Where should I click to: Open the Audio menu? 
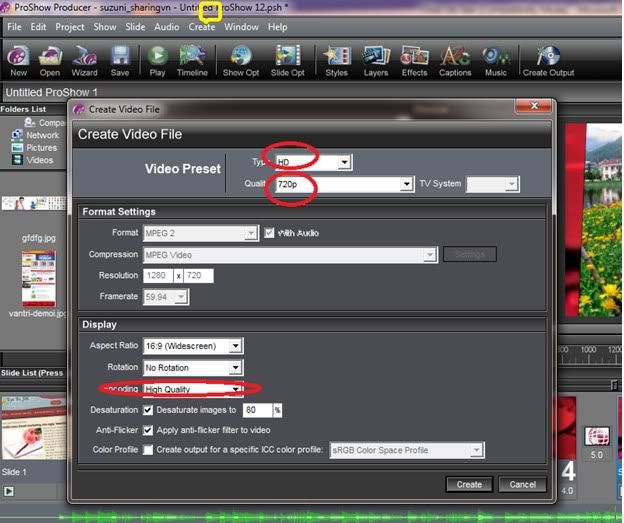click(167, 27)
